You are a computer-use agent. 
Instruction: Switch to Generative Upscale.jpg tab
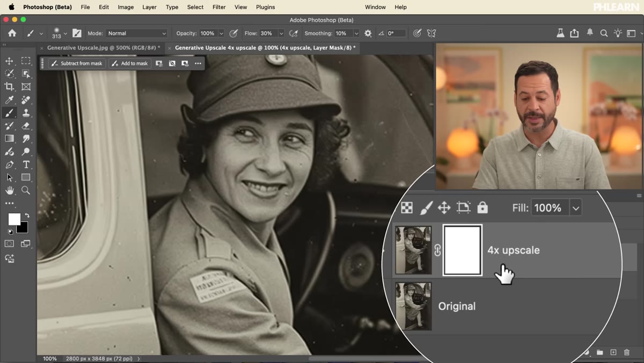104,48
